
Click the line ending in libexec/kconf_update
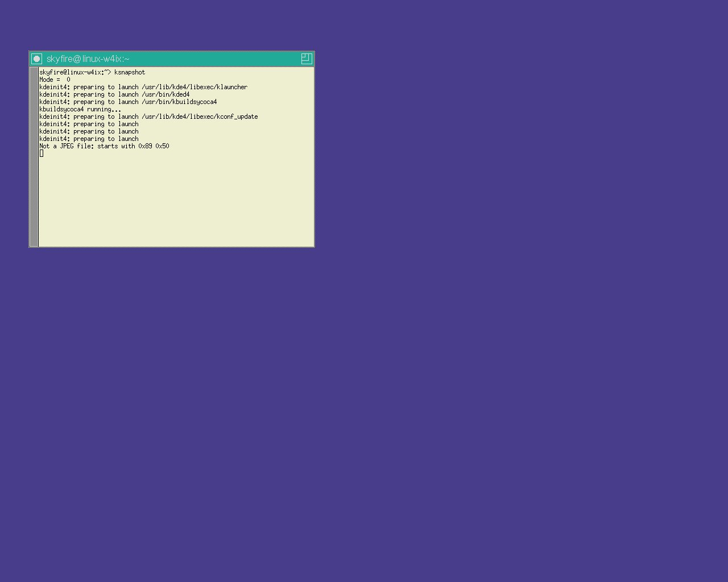point(148,117)
